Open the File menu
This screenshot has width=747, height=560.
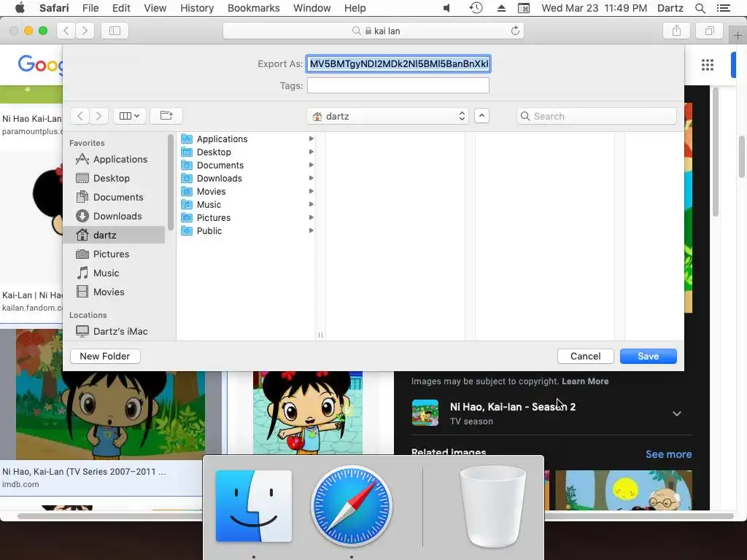click(x=90, y=8)
